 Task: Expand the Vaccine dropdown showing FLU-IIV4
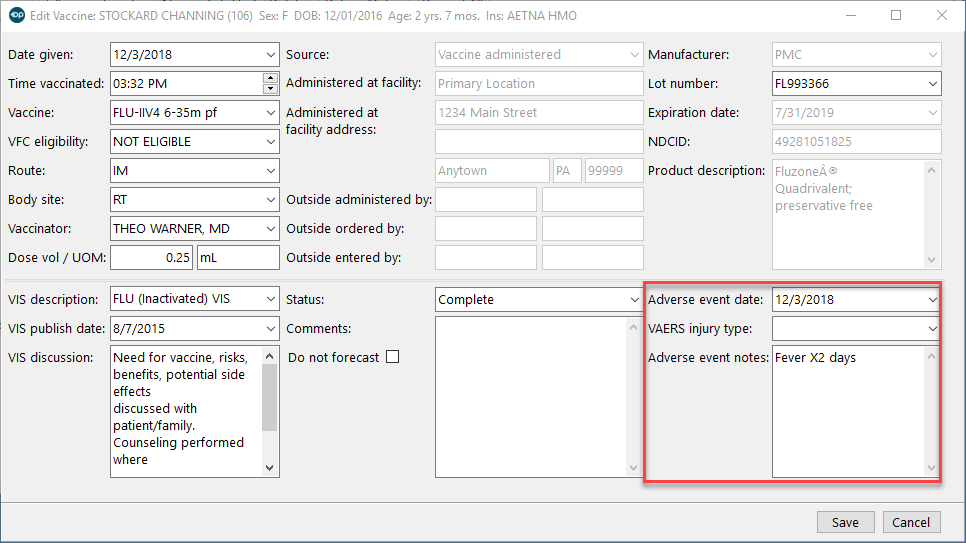(x=270, y=113)
